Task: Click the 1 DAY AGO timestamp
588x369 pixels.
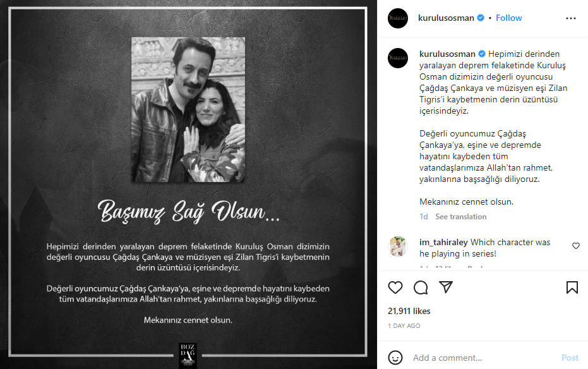Action: point(404,326)
